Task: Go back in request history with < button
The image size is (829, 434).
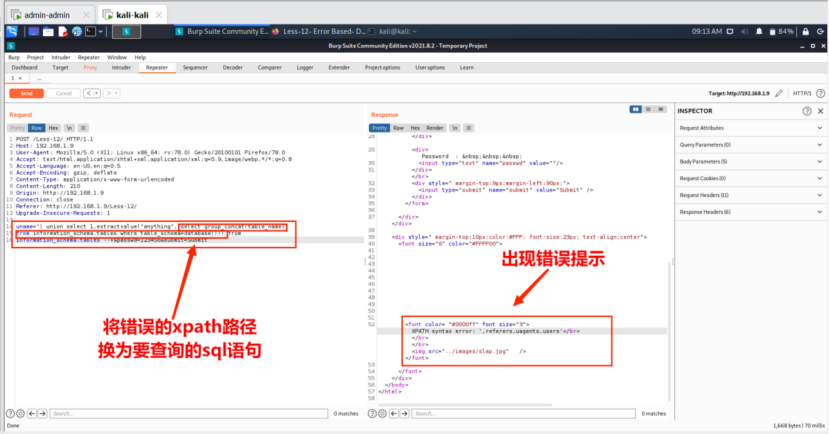Action: pyautogui.click(x=89, y=94)
